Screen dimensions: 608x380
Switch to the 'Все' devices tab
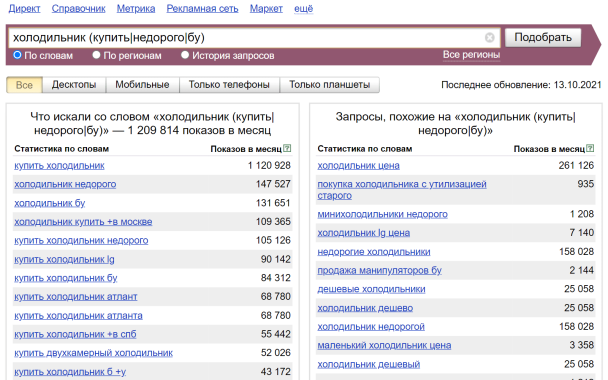click(24, 85)
